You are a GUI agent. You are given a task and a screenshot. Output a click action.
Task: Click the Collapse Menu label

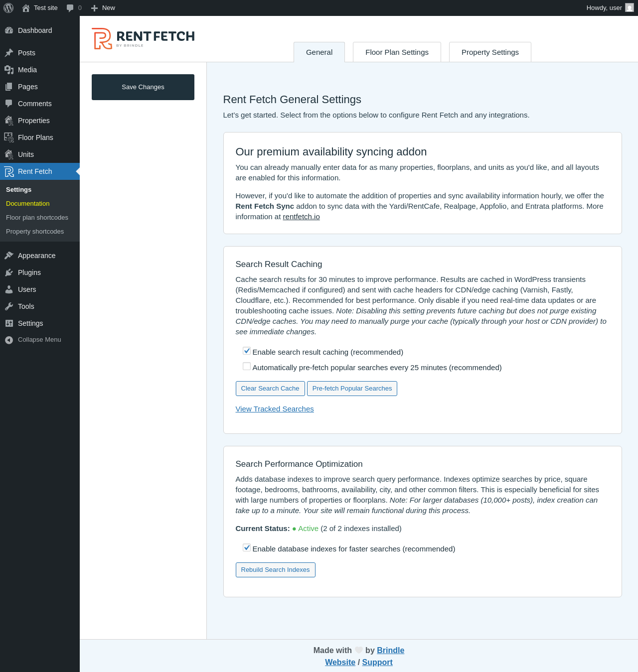click(x=39, y=340)
